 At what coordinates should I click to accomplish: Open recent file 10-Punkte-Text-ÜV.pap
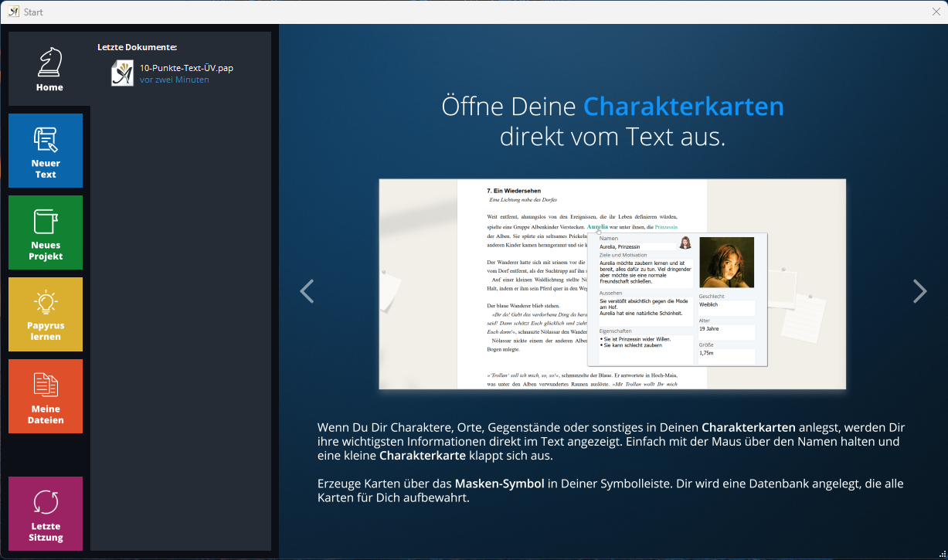(186, 68)
